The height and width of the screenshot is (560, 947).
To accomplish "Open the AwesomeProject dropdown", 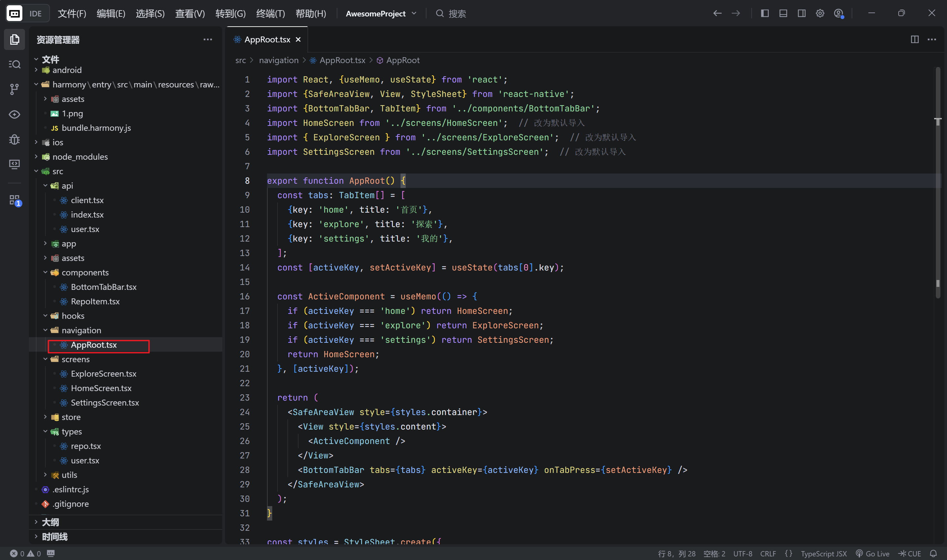I will 381,13.
